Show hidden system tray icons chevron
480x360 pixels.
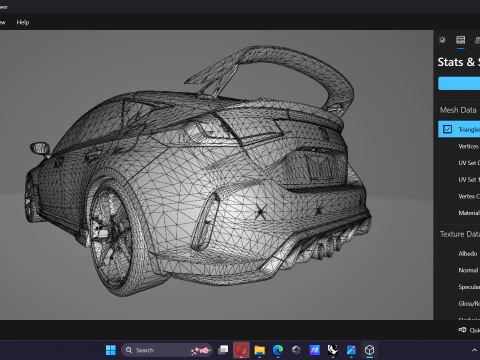pyautogui.click(x=474, y=350)
